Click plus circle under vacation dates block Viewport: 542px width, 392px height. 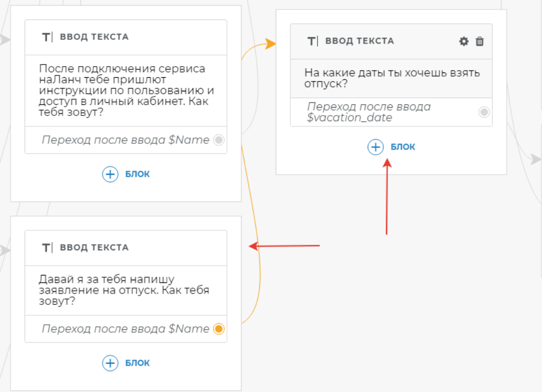click(x=376, y=147)
